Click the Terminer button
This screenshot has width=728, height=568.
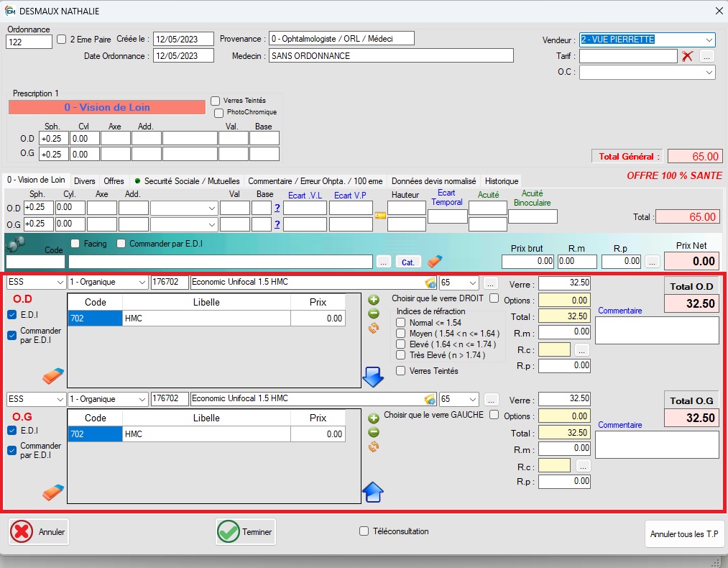pyautogui.click(x=246, y=531)
